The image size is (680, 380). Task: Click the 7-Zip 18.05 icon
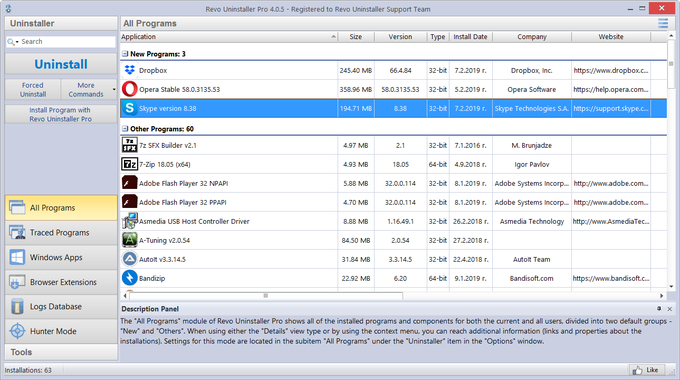[129, 164]
